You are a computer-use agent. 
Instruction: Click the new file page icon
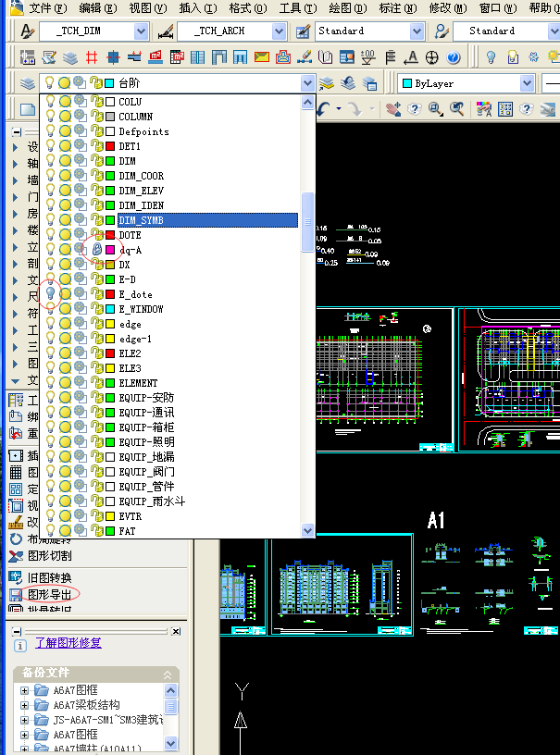(x=28, y=109)
